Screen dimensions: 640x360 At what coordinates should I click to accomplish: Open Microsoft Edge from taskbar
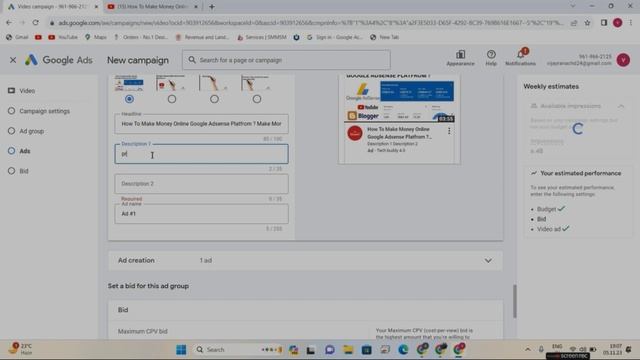(x=403, y=350)
